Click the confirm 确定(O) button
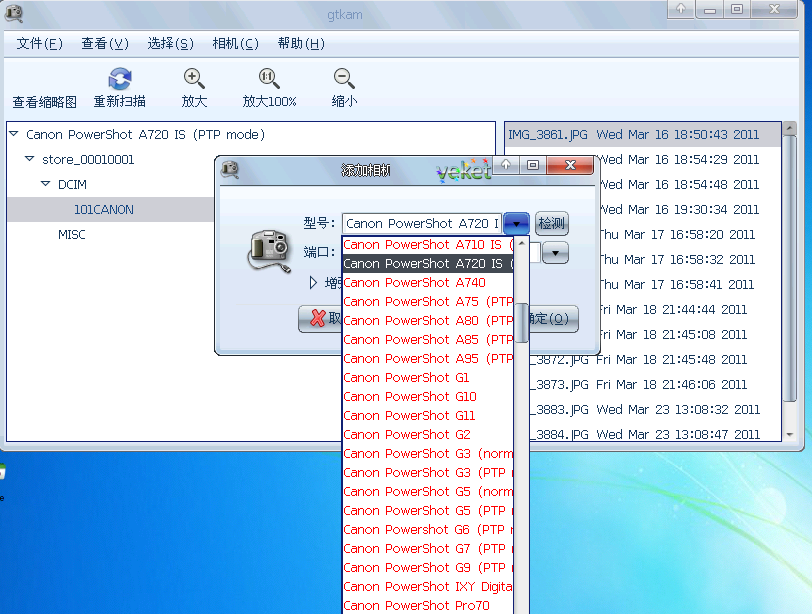Viewport: 812px width, 614px height. pyautogui.click(x=553, y=318)
